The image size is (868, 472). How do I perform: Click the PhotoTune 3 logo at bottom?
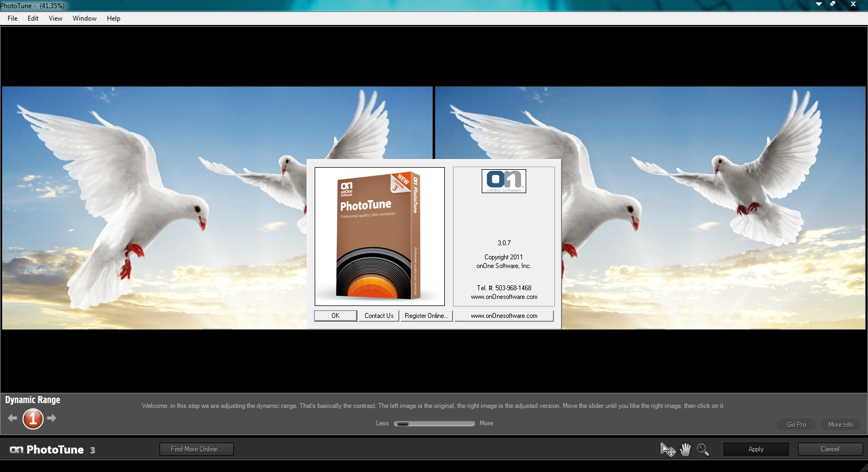coord(53,450)
